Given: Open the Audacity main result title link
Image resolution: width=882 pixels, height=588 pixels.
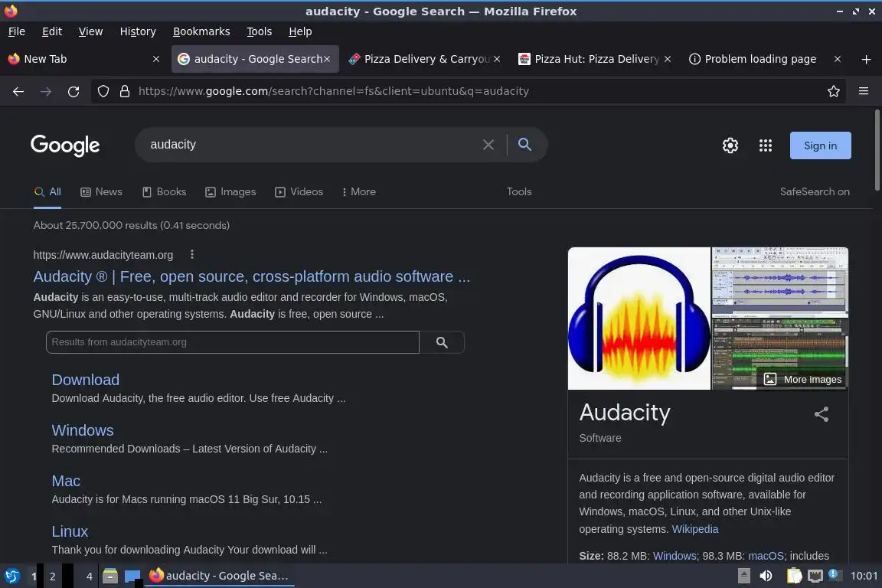Looking at the screenshot, I should (251, 276).
